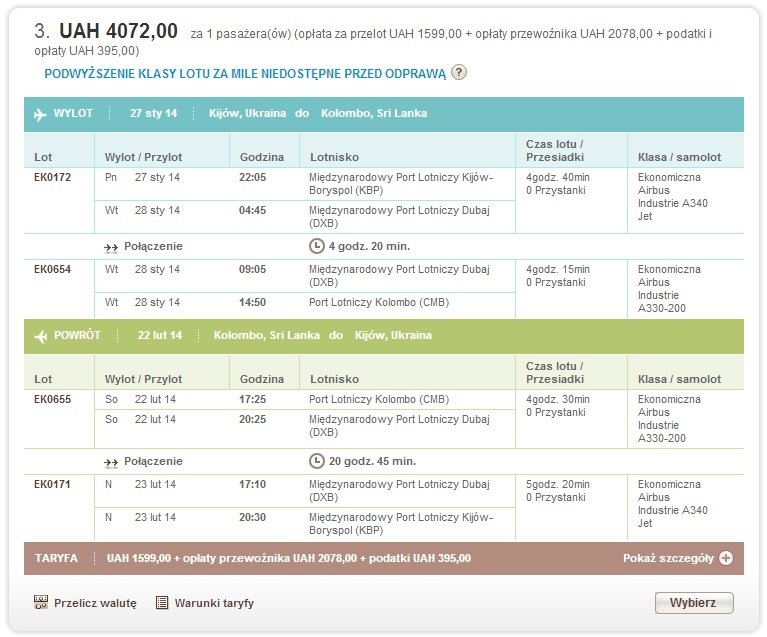
Task: Select return flight number EK0655
Action: [52, 399]
